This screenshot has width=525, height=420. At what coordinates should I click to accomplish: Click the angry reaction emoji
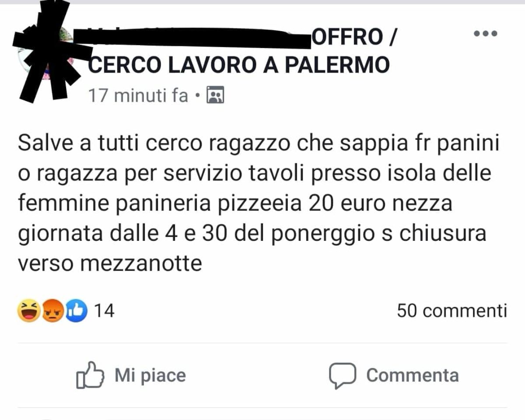(x=52, y=311)
